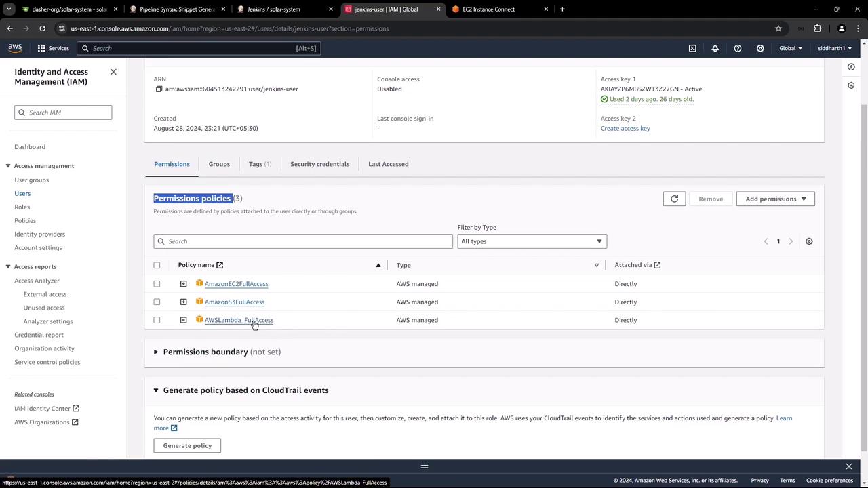Tick the AmazonEC2FullAccess row checkbox
The width and height of the screenshot is (868, 488).
pyautogui.click(x=157, y=284)
